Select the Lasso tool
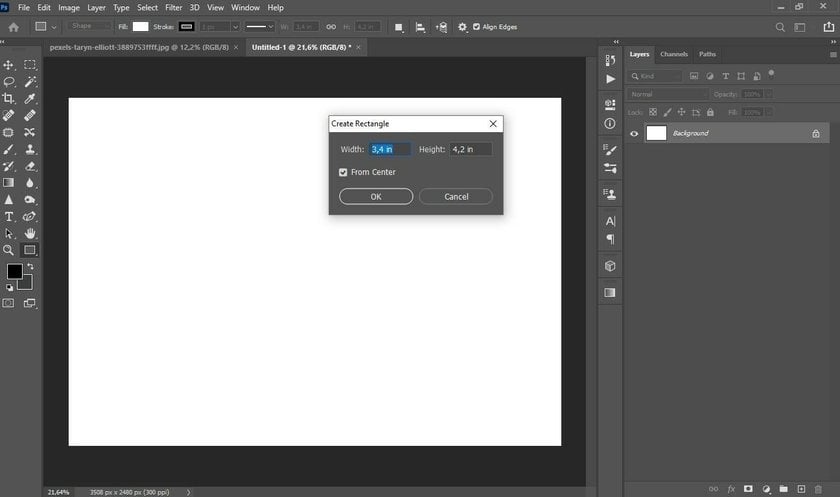The image size is (840, 497). pos(9,82)
